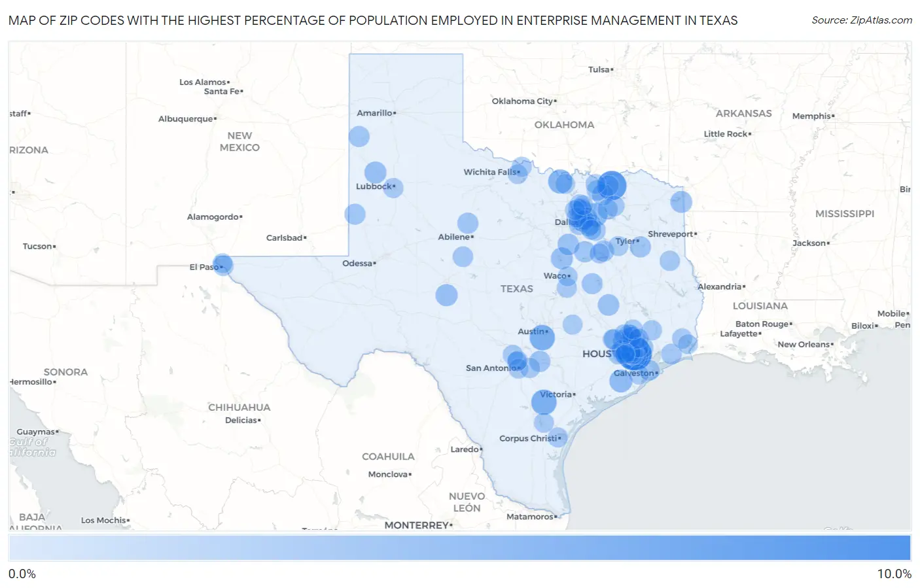
Task: Click the ARKANSAS state label
Action: (744, 114)
